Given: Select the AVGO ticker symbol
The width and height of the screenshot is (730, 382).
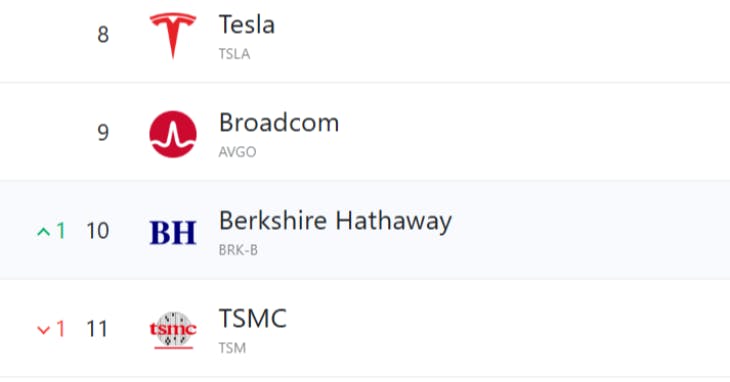Looking at the screenshot, I should coord(237,152).
